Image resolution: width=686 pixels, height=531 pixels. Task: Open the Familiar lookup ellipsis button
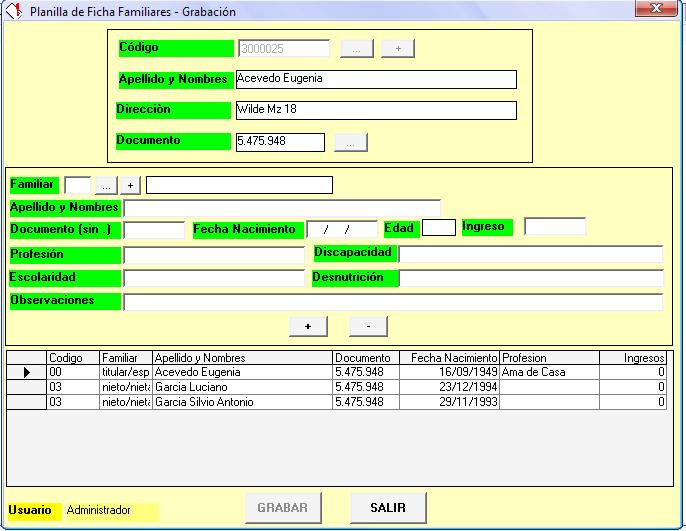click(105, 185)
